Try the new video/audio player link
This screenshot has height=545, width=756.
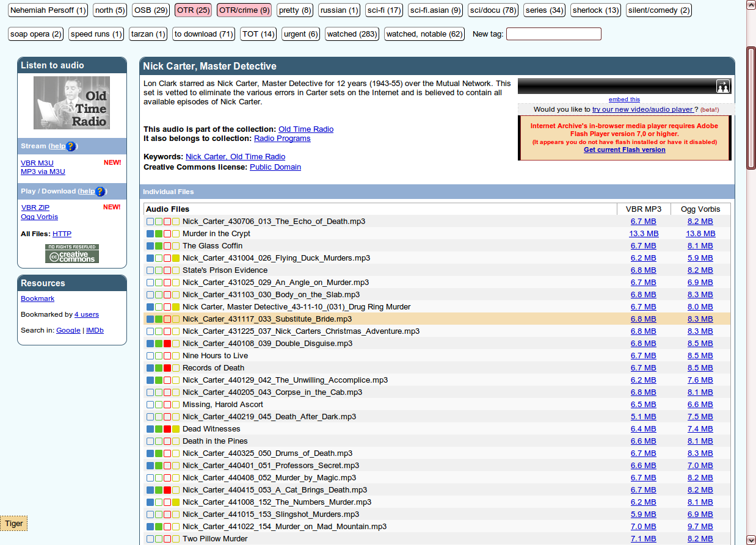click(x=643, y=109)
